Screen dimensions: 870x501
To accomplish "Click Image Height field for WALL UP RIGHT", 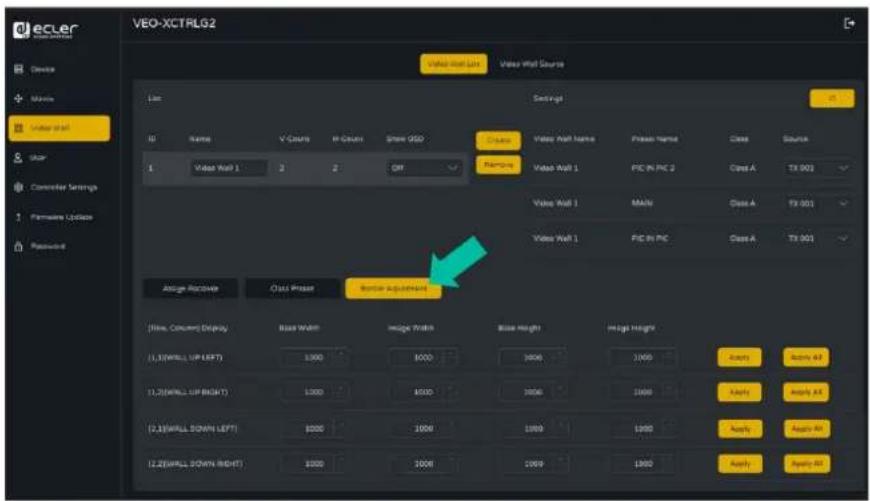I will pyautogui.click(x=644, y=392).
